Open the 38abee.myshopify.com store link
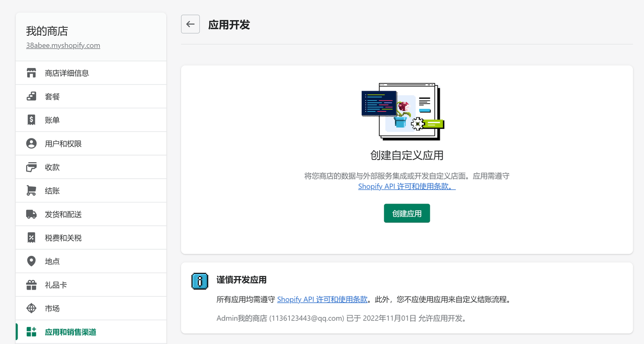Image resolution: width=644 pixels, height=344 pixels. tap(63, 45)
